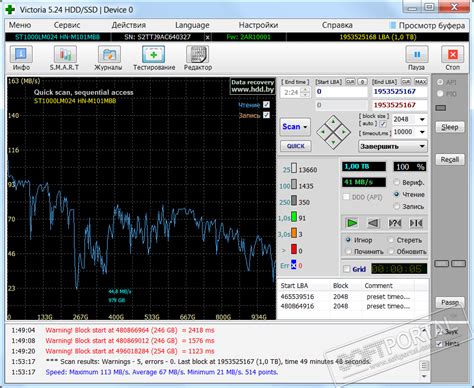This screenshot has height=388, width=474.
Task: Click the Пауза pause icon
Action: coord(417,55)
